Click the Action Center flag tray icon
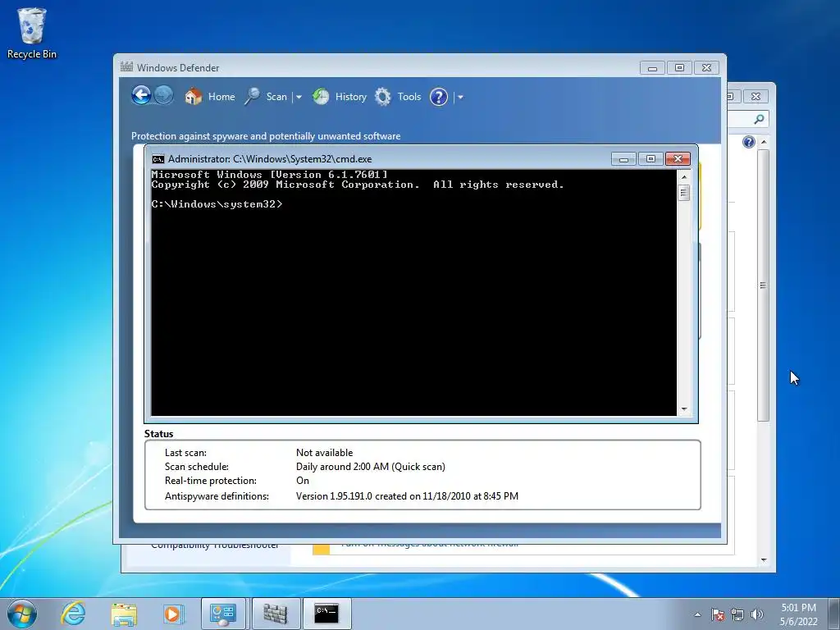Screen dimensions: 840x630 click(718, 614)
